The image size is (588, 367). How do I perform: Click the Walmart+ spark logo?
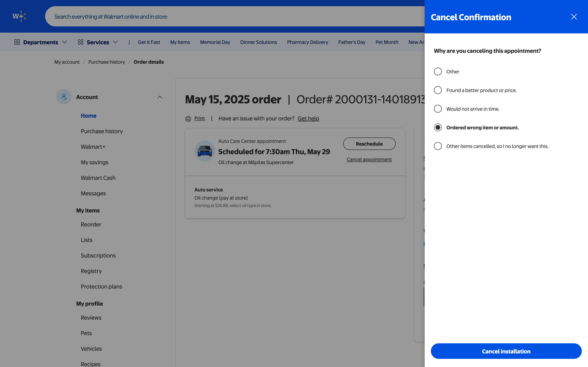point(19,16)
